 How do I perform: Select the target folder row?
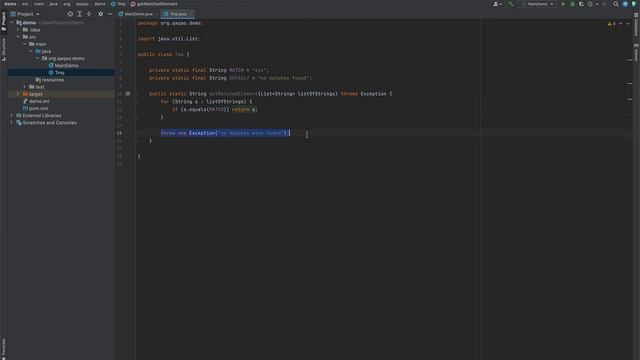tap(61, 94)
